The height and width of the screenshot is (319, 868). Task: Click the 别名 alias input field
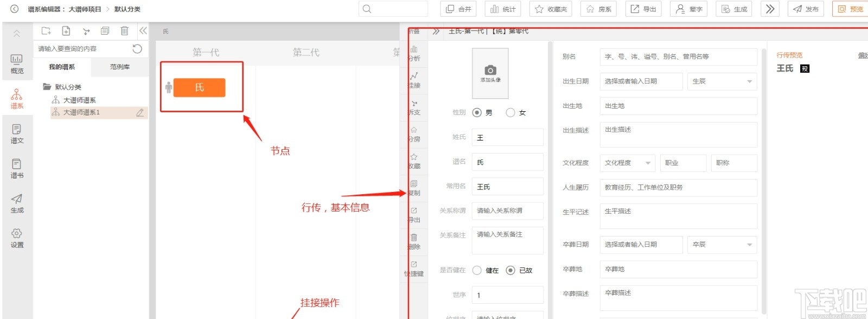coord(678,57)
